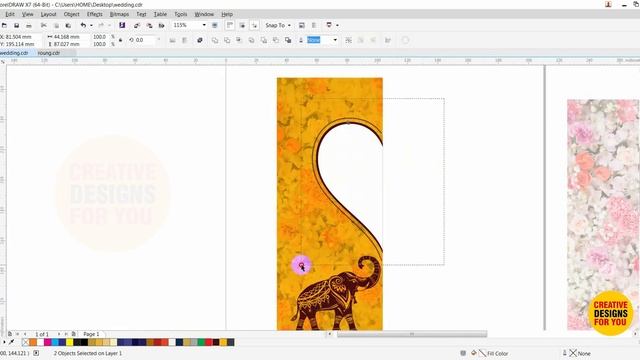
Task: Mirror selection vertically
Action: click(x=184, y=40)
